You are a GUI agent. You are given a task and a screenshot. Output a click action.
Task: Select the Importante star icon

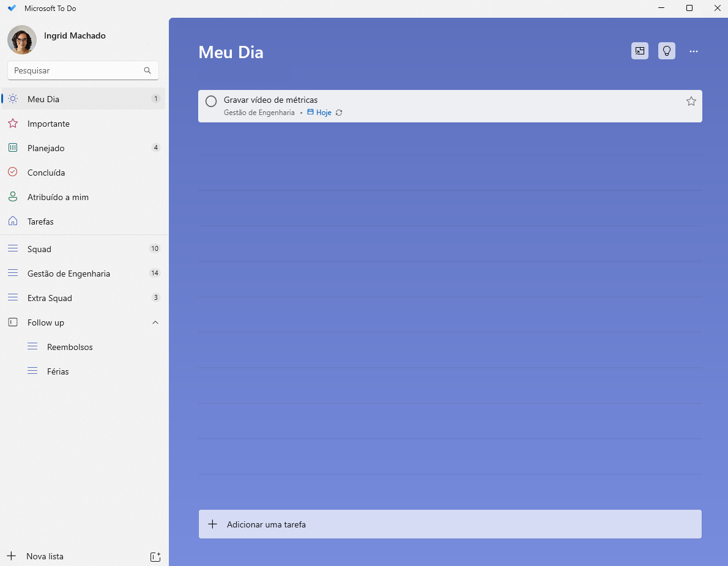tap(12, 123)
